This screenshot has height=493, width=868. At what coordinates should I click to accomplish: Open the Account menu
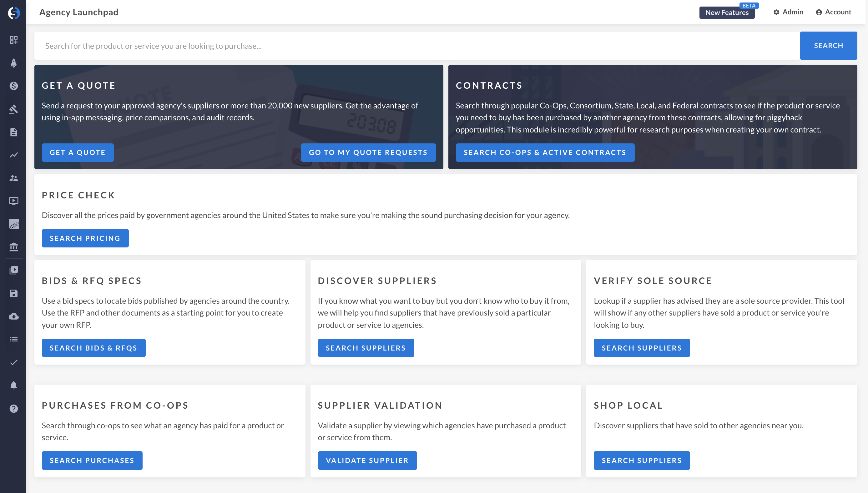coord(833,12)
